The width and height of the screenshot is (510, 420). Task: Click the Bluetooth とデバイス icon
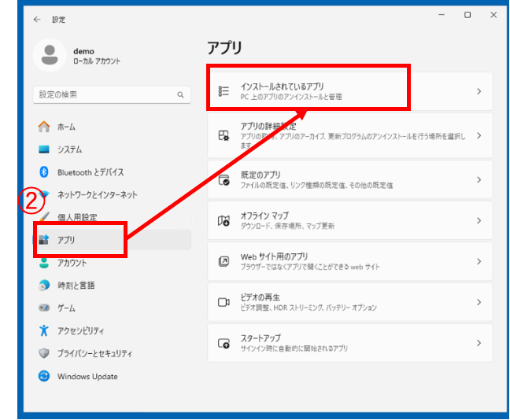click(x=44, y=172)
